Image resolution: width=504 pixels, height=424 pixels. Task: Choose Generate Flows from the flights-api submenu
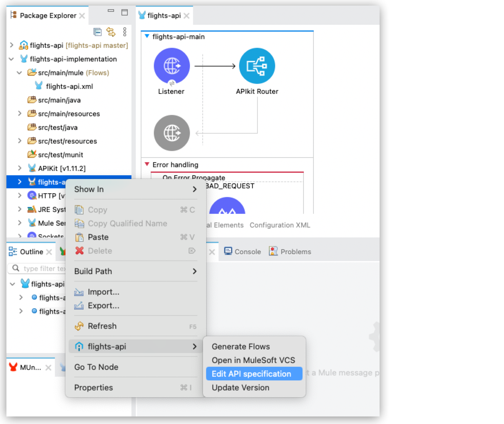pyautogui.click(x=241, y=346)
